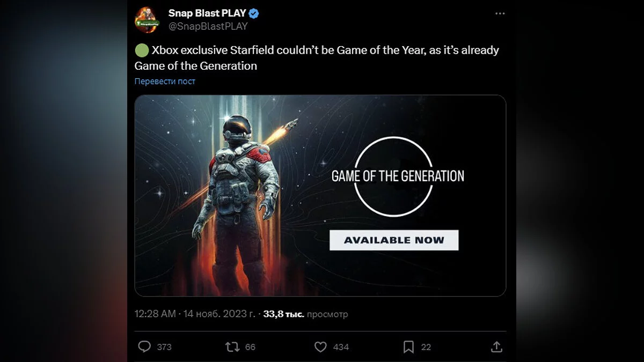Click the 434 likes count
Image resolution: width=644 pixels, height=362 pixels.
tap(341, 347)
